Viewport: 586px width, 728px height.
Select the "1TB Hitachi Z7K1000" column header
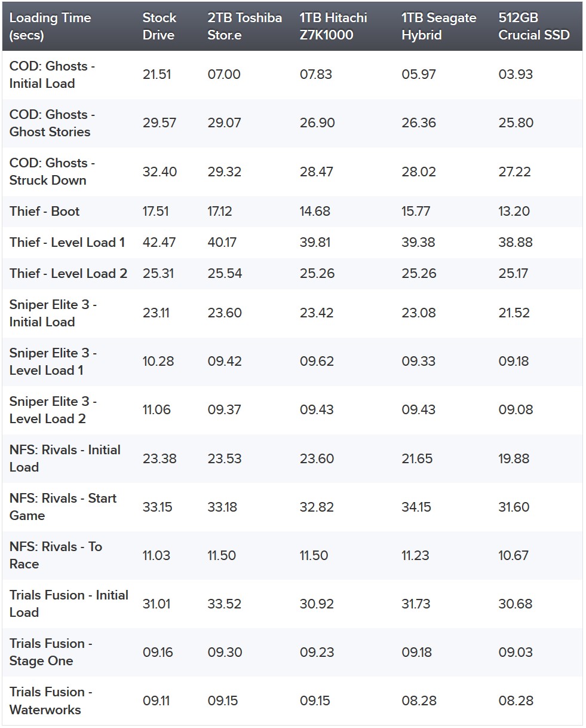tap(333, 26)
